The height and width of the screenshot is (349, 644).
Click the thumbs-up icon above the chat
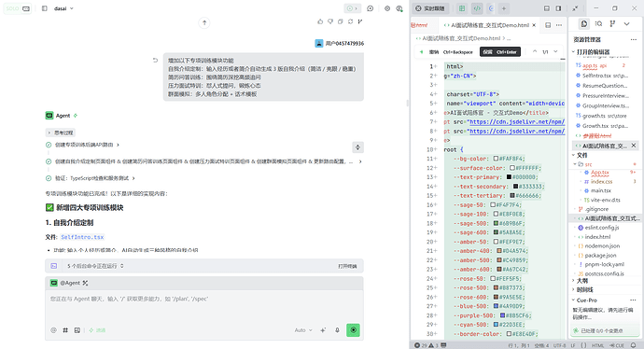pyautogui.click(x=320, y=21)
